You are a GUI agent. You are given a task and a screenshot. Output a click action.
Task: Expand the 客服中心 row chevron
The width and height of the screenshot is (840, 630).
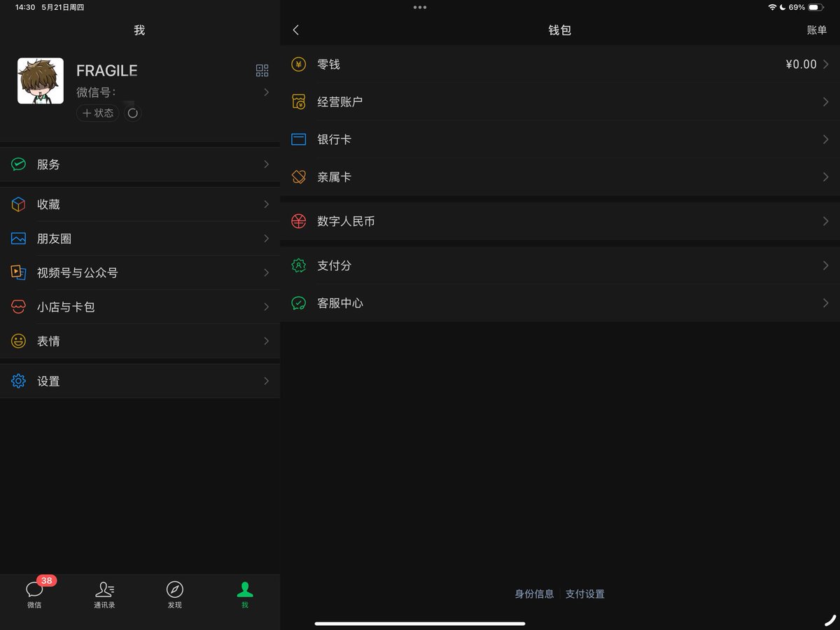pyautogui.click(x=826, y=303)
